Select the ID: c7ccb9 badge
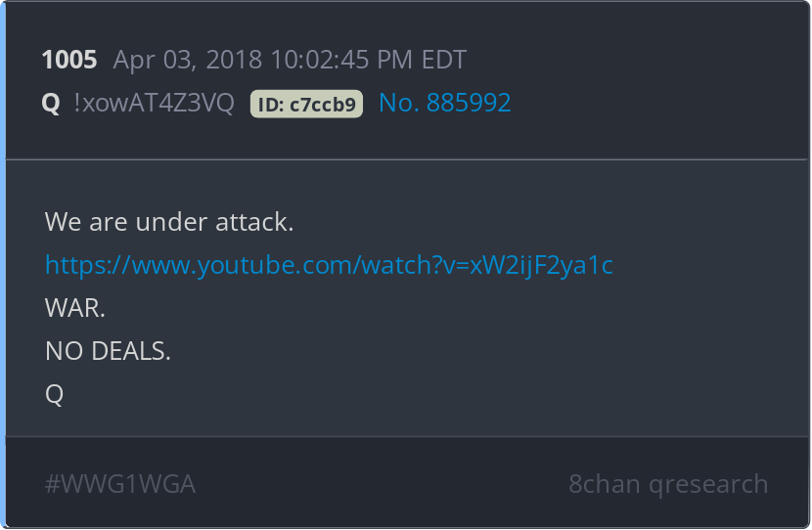The width and height of the screenshot is (812, 530). click(306, 104)
